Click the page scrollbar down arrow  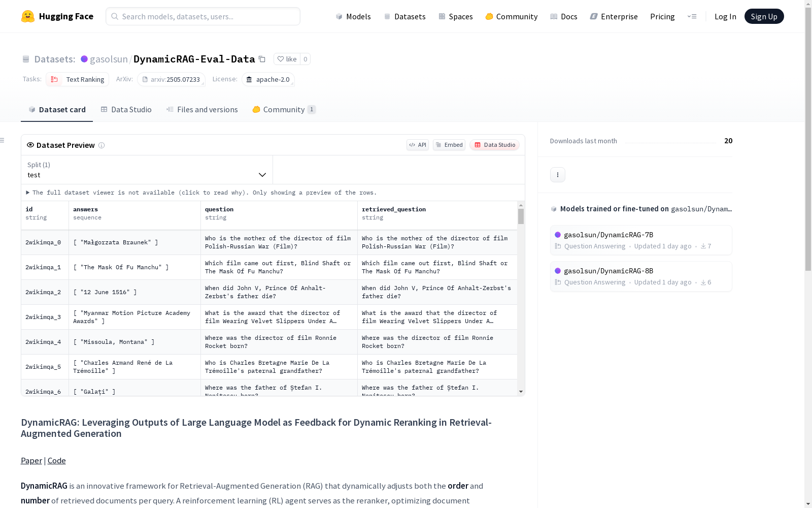coord(808,504)
